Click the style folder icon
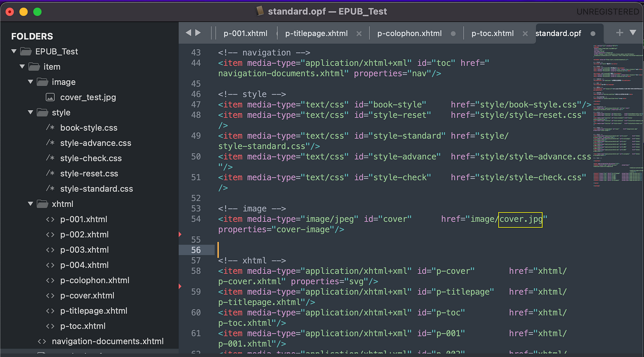 click(42, 113)
